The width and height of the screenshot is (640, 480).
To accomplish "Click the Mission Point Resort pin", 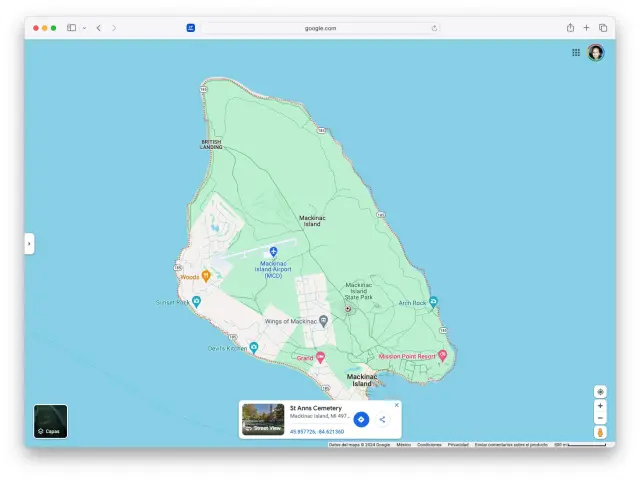I will [x=443, y=355].
